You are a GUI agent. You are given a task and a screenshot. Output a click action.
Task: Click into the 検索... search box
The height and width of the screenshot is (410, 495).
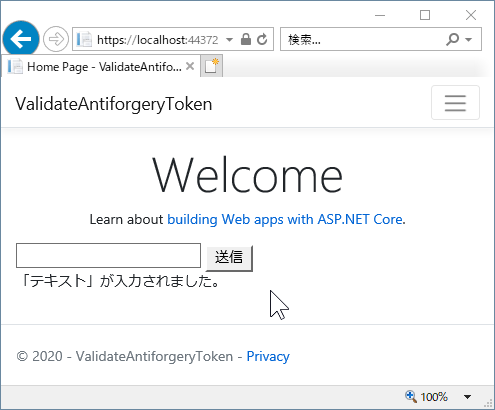pos(363,39)
